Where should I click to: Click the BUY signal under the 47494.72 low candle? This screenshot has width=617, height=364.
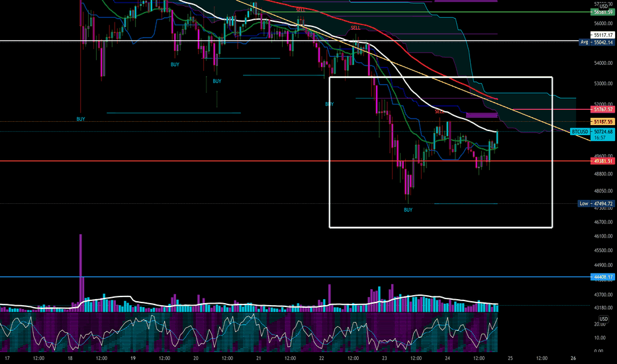click(408, 210)
